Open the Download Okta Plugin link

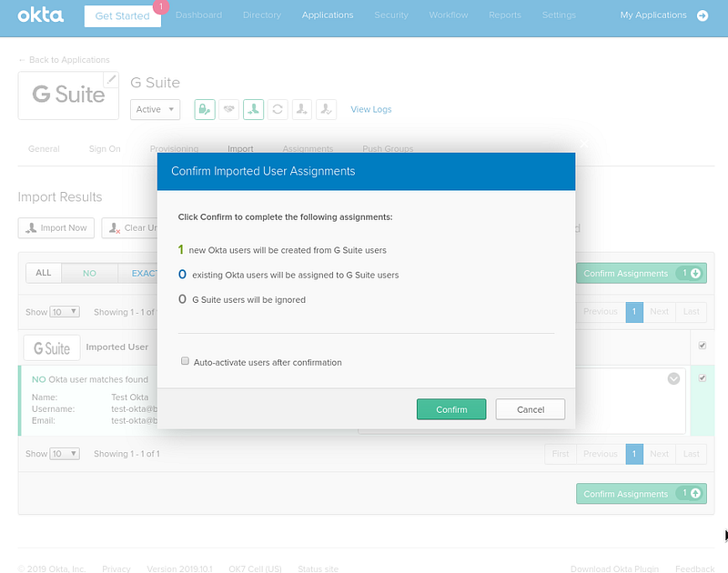(614, 568)
